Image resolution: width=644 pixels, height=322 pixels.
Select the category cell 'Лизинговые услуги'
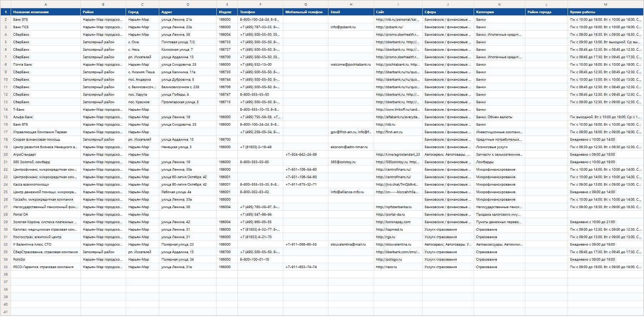(x=500, y=147)
